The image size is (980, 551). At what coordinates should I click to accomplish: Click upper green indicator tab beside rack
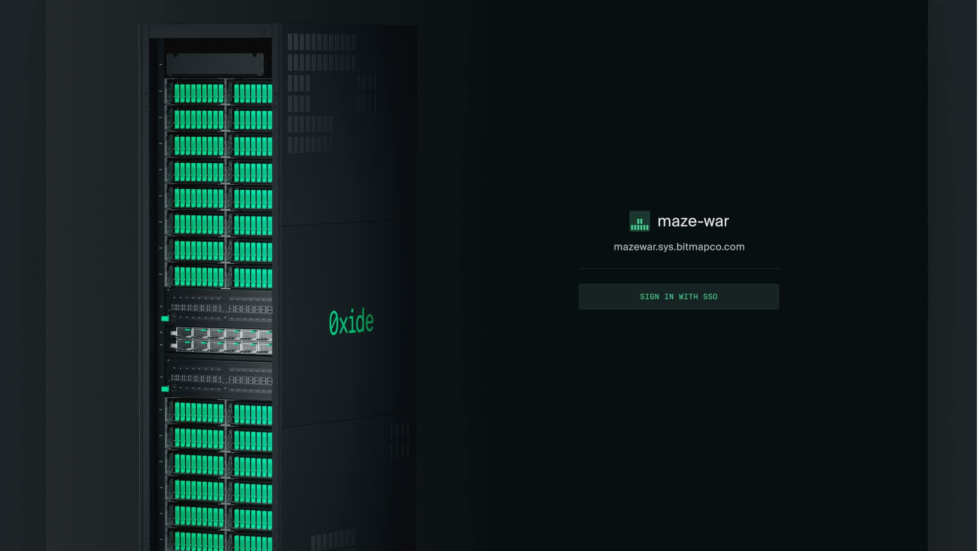tap(165, 318)
